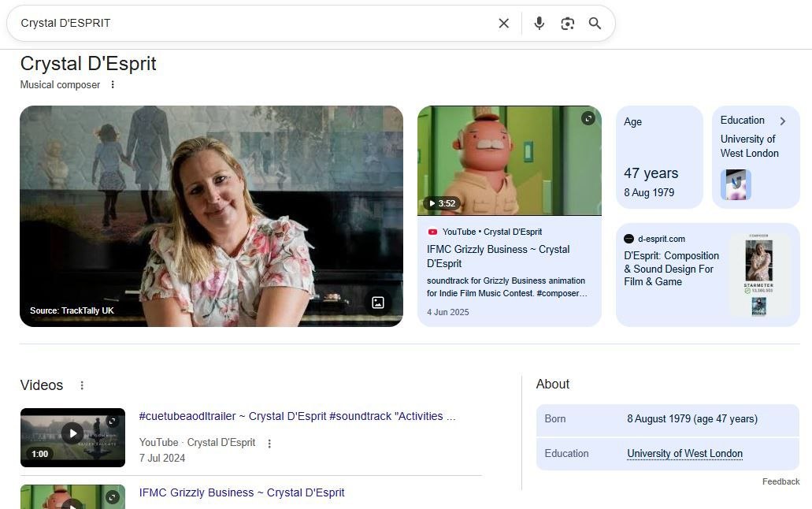Open options for the 7 Jul 2024 video result
Viewport: 812px width, 509px height.
(269, 443)
